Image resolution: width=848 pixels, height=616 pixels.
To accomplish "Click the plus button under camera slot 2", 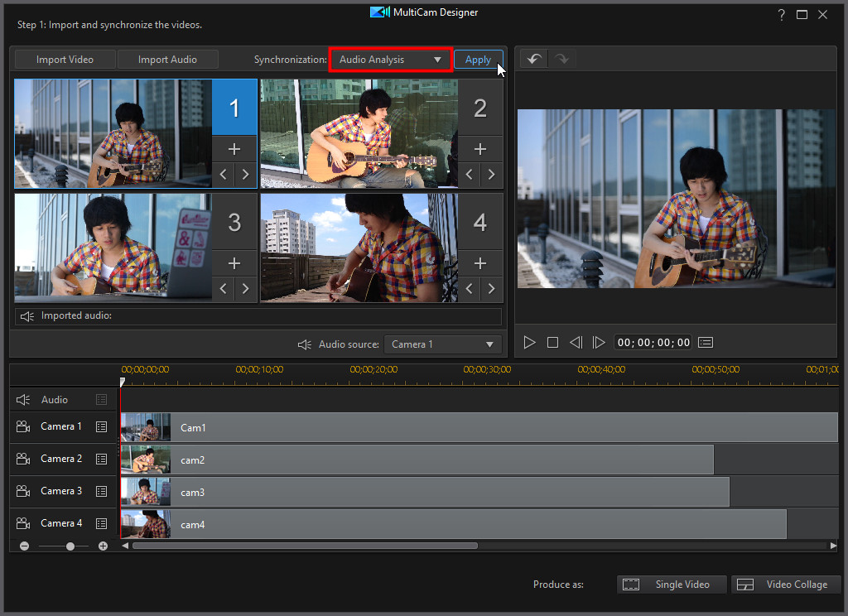I will 480,148.
